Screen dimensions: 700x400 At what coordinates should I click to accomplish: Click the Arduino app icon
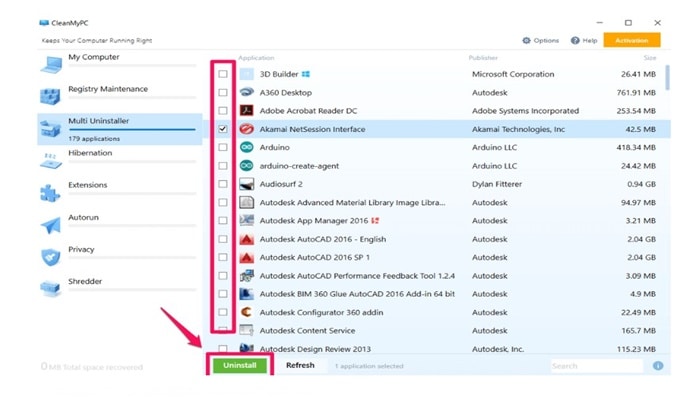pos(246,147)
